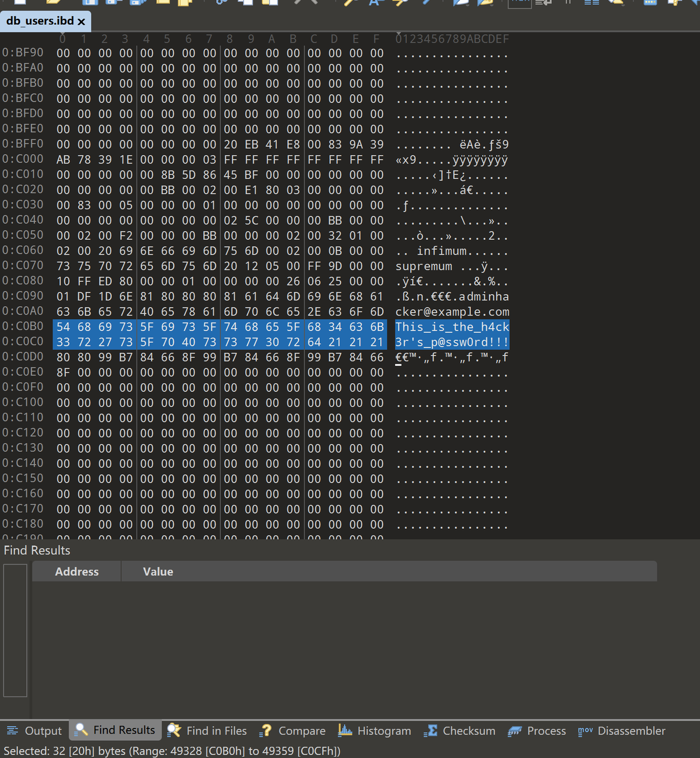Open the Output panel tab
Viewport: 700px width, 758px height.
(x=34, y=731)
